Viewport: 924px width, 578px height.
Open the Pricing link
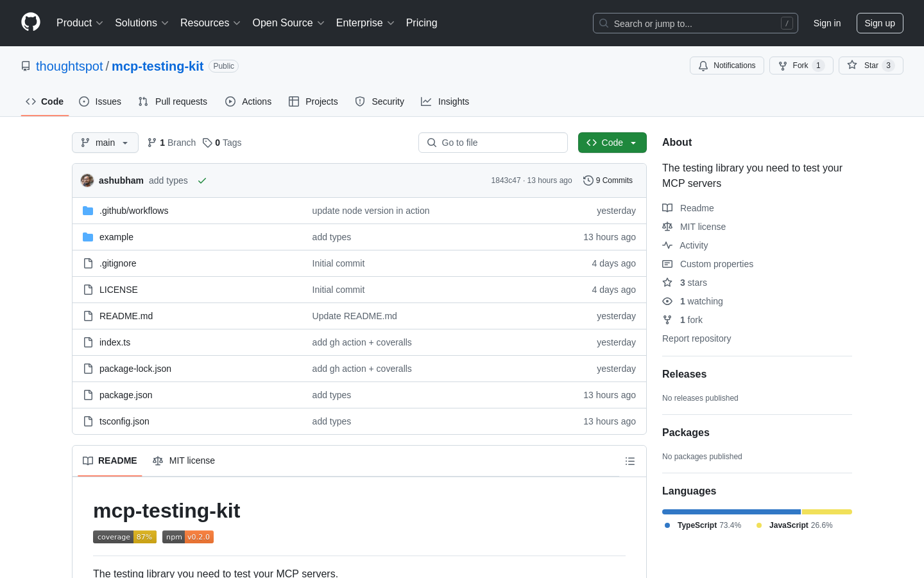tap(422, 23)
